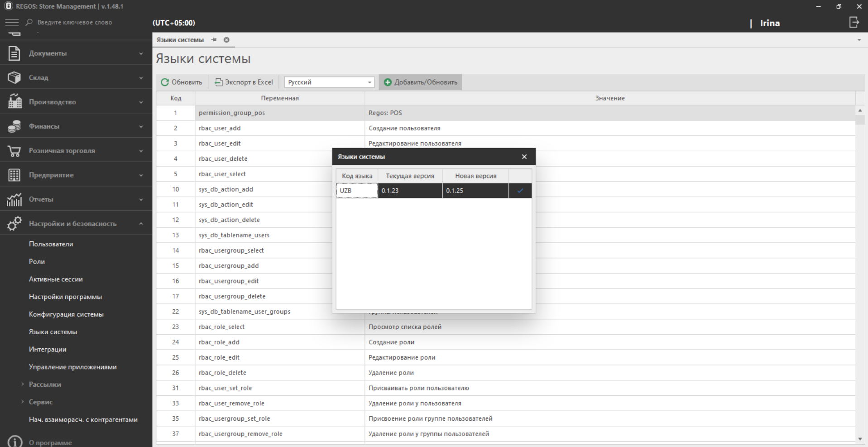Click the Retail shopping cart icon

(x=14, y=151)
